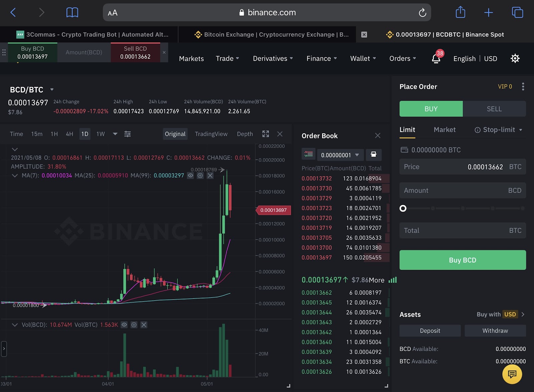The height and width of the screenshot is (392, 534).
Task: Expand chart to fullscreen
Action: pos(266,134)
